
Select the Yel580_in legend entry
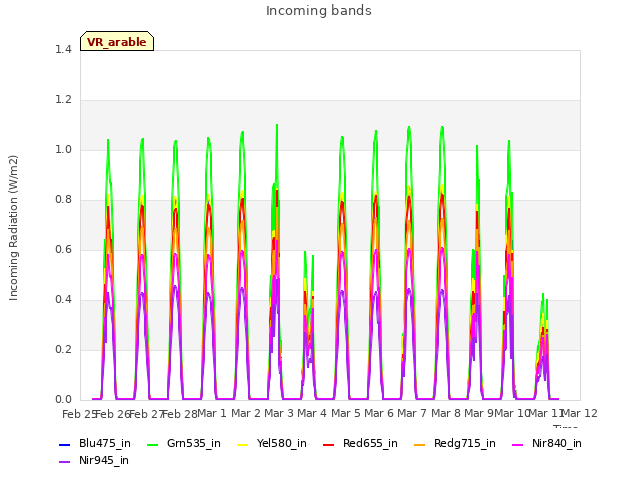click(x=272, y=443)
